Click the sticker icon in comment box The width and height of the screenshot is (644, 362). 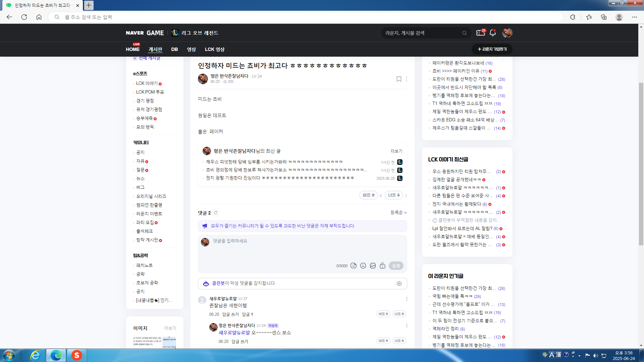pos(354,265)
